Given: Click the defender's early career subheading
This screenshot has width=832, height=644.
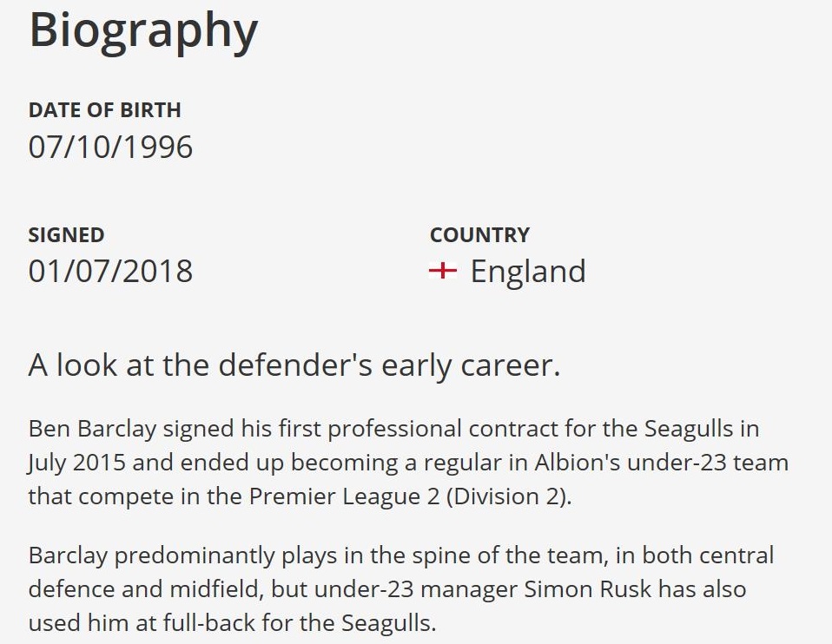Looking at the screenshot, I should click(x=294, y=365).
